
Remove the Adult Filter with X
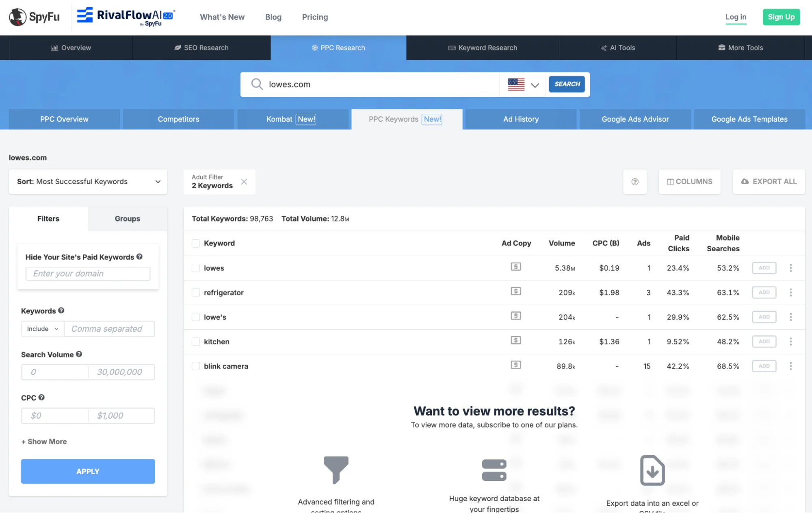click(x=244, y=182)
